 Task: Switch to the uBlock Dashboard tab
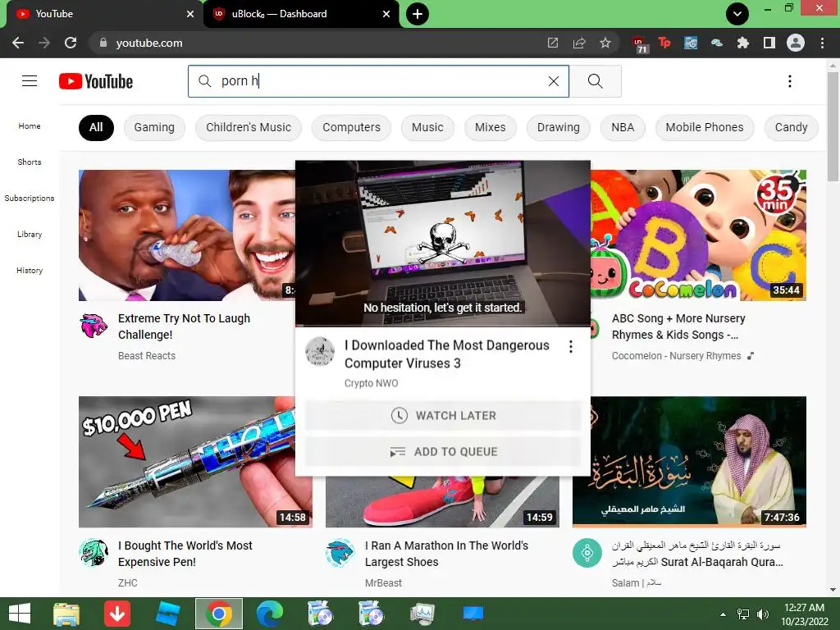coord(301,14)
